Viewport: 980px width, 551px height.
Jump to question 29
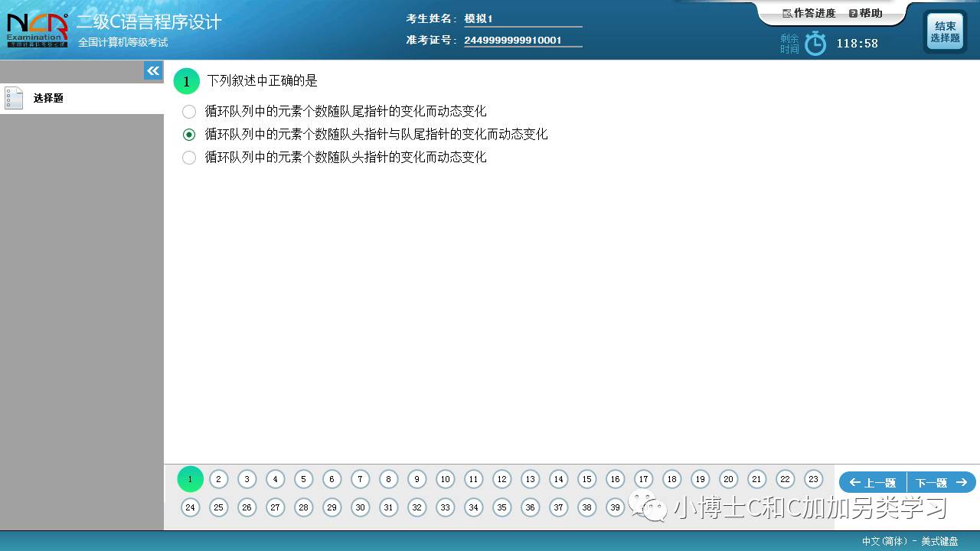(x=332, y=507)
